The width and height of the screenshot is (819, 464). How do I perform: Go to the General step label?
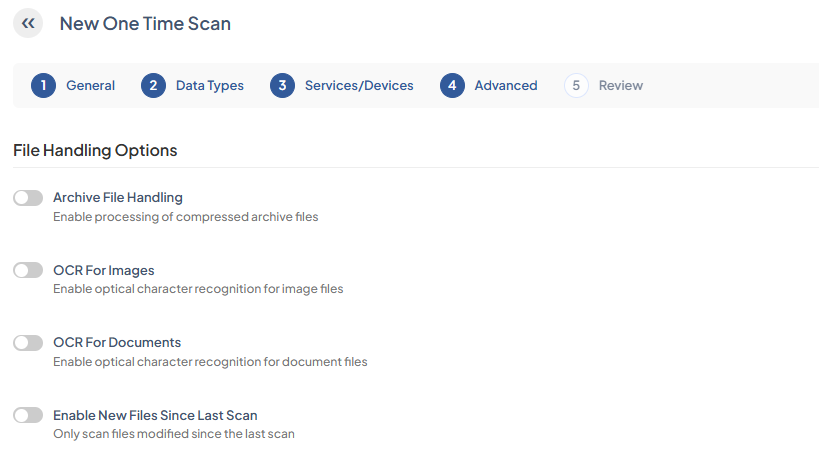90,86
